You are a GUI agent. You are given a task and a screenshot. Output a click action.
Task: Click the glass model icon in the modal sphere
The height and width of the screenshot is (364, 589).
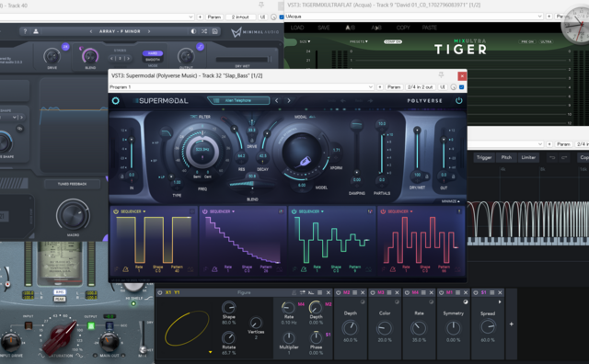(x=303, y=162)
